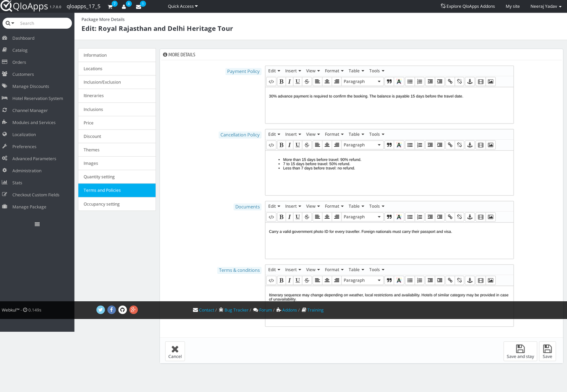
Task: Open source code view in Payment Policy editor
Action: (271, 81)
